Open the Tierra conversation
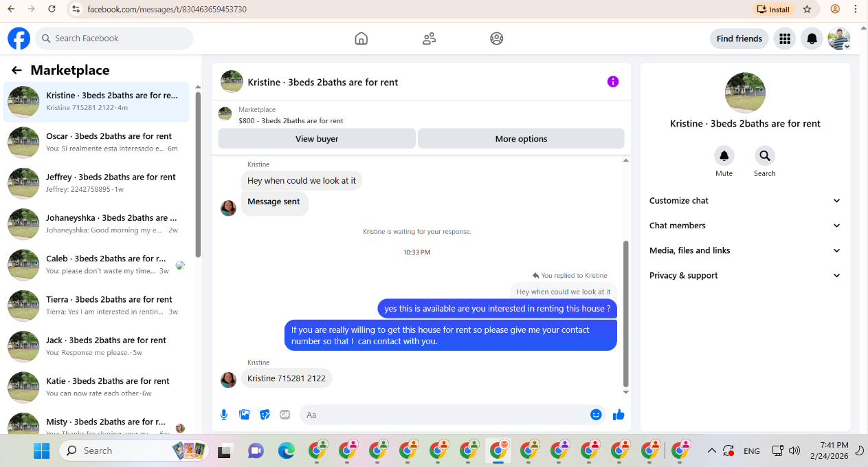The height and width of the screenshot is (467, 868). [x=96, y=305]
